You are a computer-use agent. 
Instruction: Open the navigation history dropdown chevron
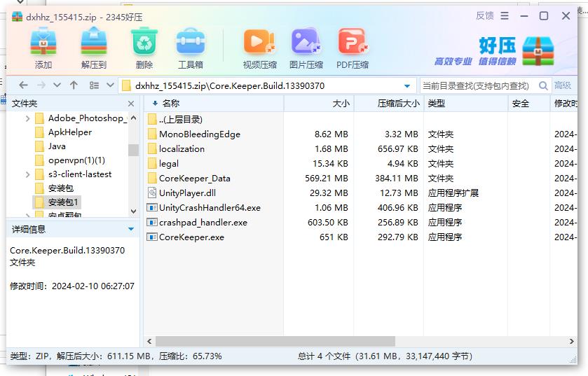point(57,85)
